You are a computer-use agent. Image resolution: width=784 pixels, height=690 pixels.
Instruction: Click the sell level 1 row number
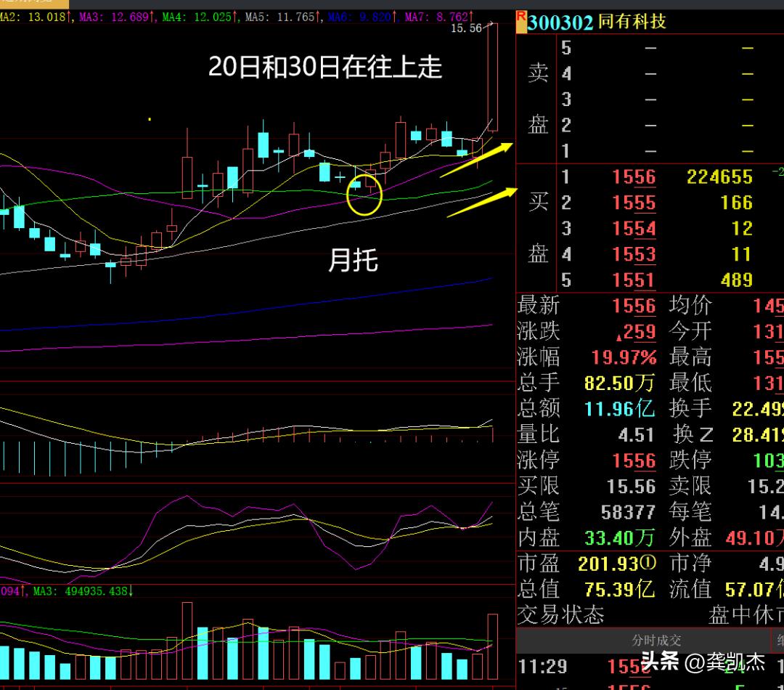(x=566, y=150)
